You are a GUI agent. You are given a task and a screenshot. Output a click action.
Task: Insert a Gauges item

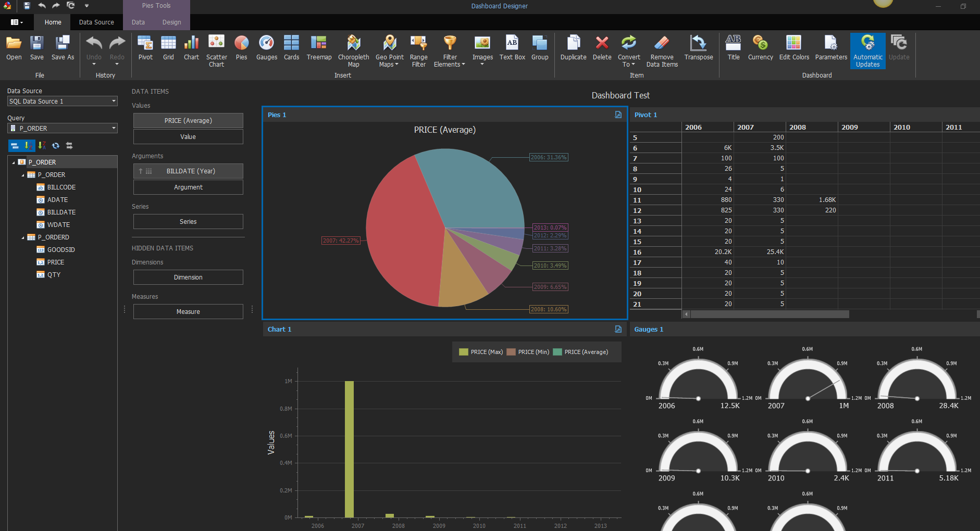point(266,48)
